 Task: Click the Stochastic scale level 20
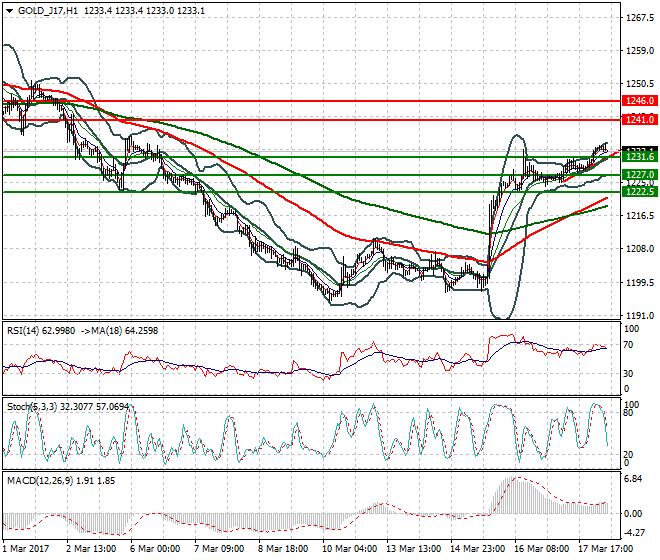[x=628, y=455]
